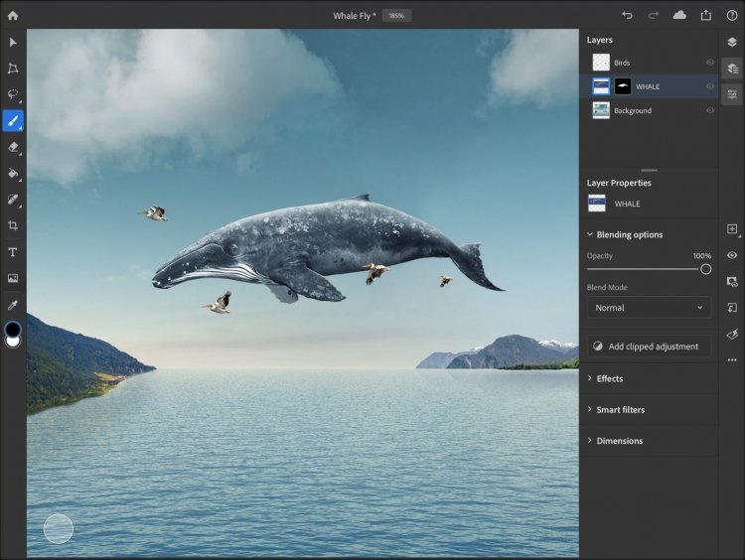Select the Move tool arrow
The image size is (745, 560).
click(13, 43)
